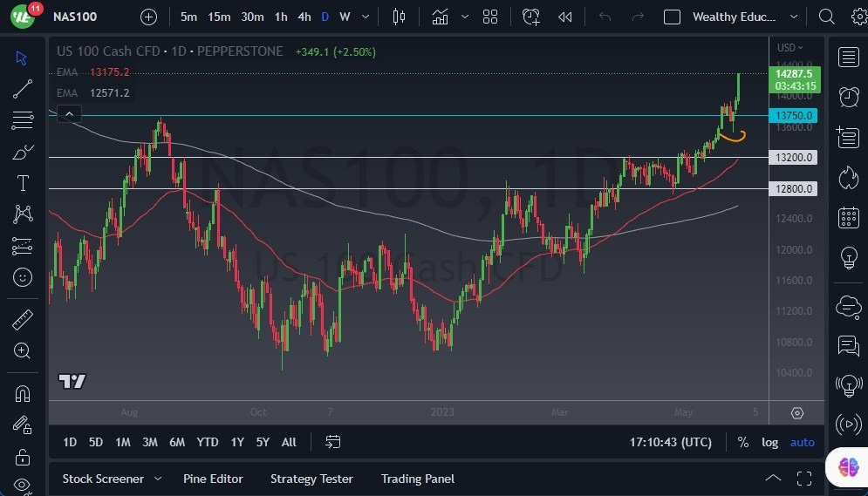Switch to the 15m timeframe
Image resolution: width=868 pixels, height=496 pixels.
(x=219, y=17)
